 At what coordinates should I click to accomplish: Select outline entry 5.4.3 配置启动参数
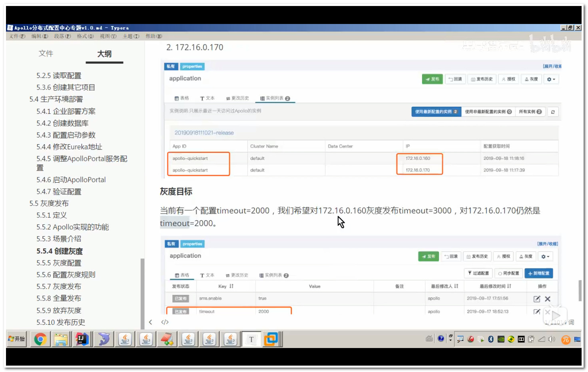(x=66, y=135)
